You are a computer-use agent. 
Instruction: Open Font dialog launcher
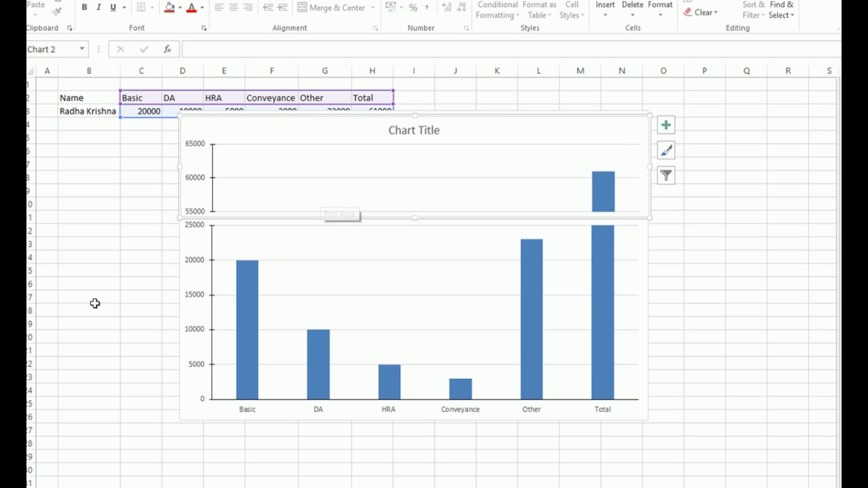coord(204,28)
